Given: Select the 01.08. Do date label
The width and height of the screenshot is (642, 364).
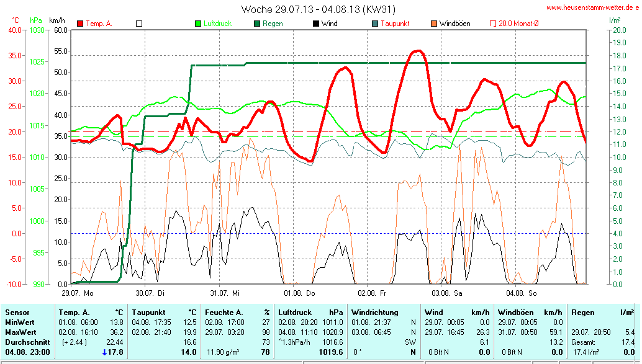Looking at the screenshot, I should (x=300, y=292).
